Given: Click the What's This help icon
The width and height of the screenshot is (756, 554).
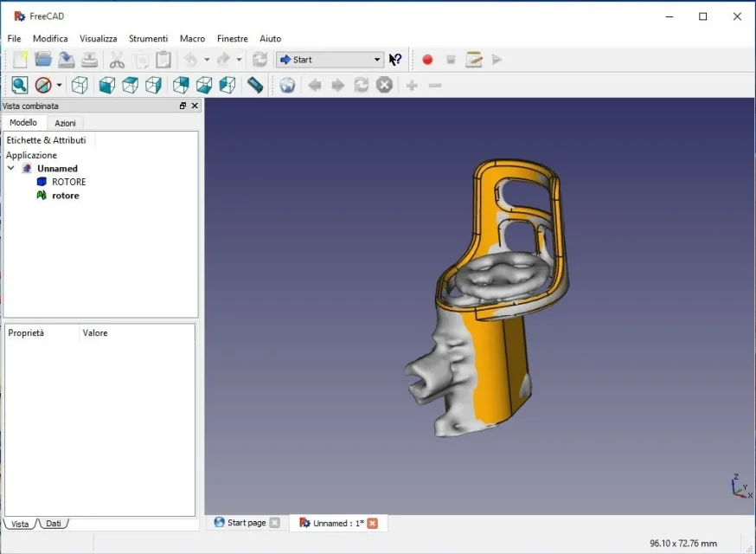Looking at the screenshot, I should (x=395, y=60).
